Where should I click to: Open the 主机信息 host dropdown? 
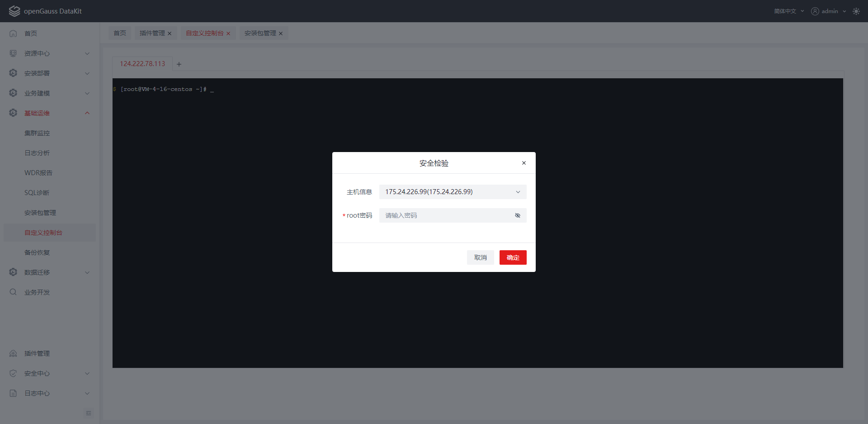pyautogui.click(x=453, y=192)
